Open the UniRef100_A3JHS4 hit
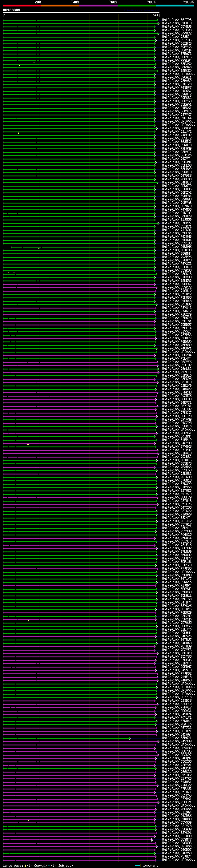This screenshot has width=197, height=868. coord(177,856)
